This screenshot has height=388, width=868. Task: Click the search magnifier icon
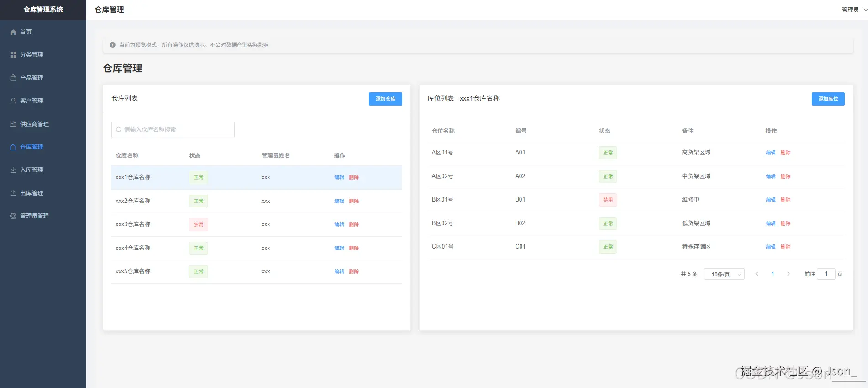[x=119, y=129]
